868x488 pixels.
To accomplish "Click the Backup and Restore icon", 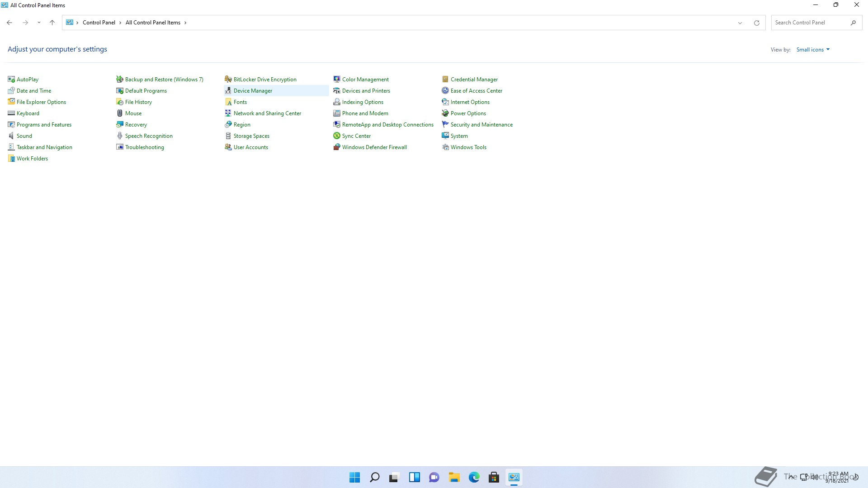I will pos(120,79).
